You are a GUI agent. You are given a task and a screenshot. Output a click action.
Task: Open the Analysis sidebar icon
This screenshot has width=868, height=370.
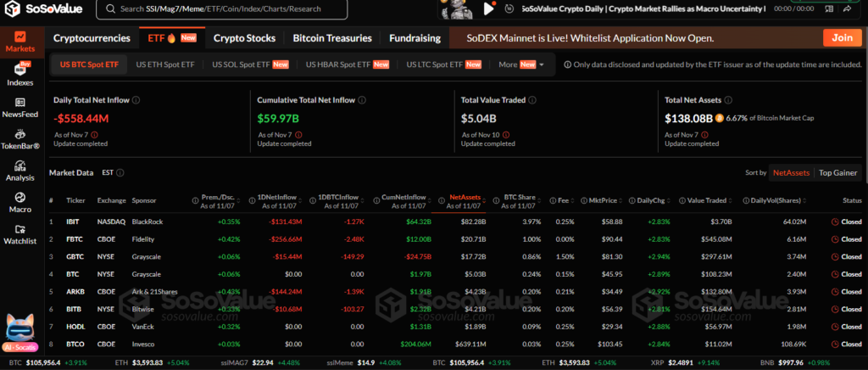19,170
